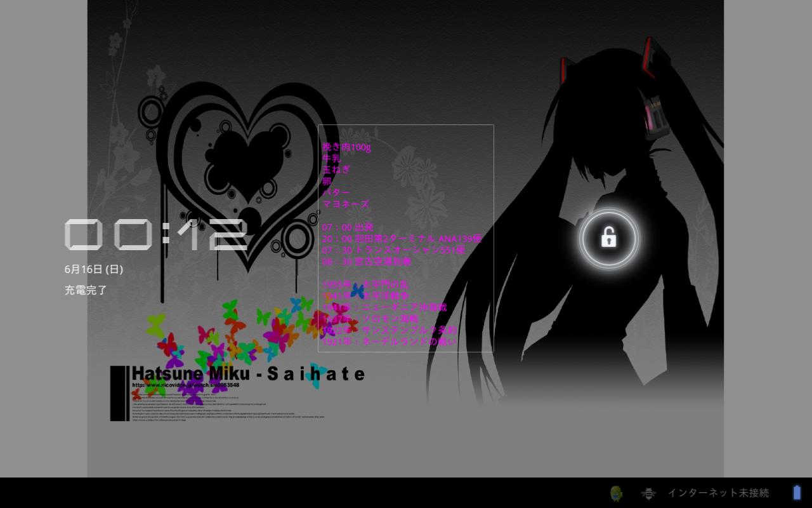Open the Android robot notification icon
Viewport: 812px width, 508px height.
[616, 493]
